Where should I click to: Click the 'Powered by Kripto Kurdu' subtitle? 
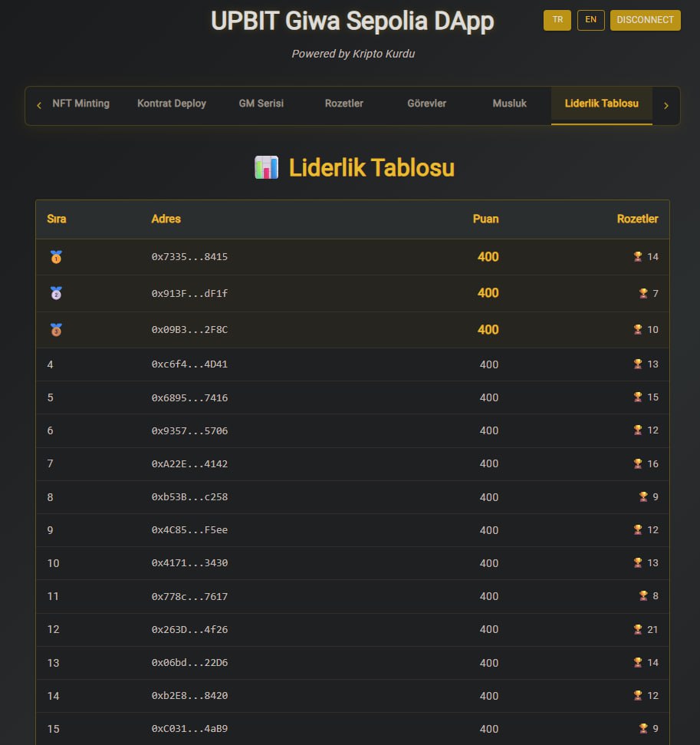point(353,54)
